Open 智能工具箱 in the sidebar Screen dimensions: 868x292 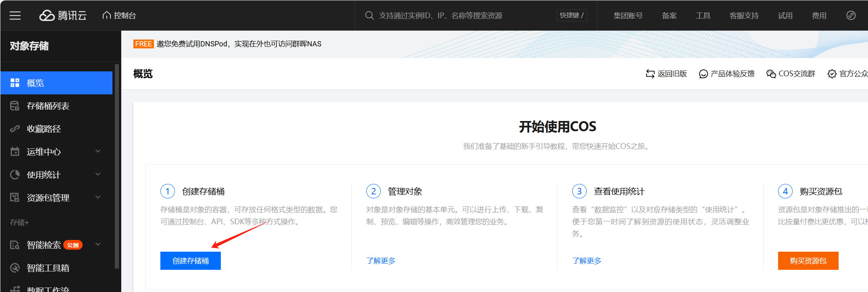click(x=56, y=268)
